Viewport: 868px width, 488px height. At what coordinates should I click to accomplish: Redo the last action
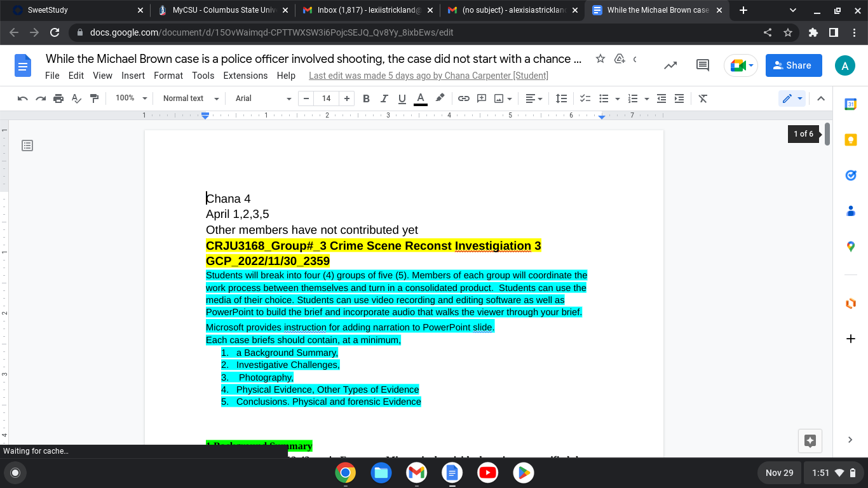tap(41, 98)
